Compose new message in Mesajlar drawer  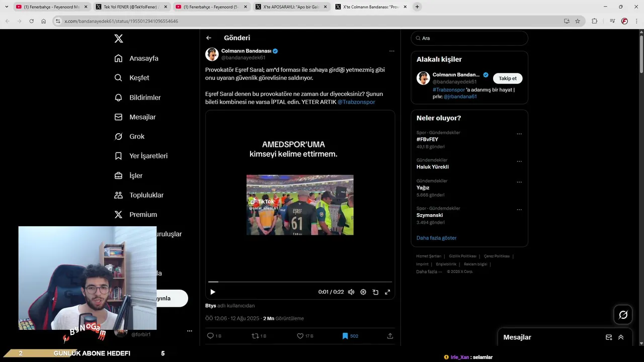point(609,337)
